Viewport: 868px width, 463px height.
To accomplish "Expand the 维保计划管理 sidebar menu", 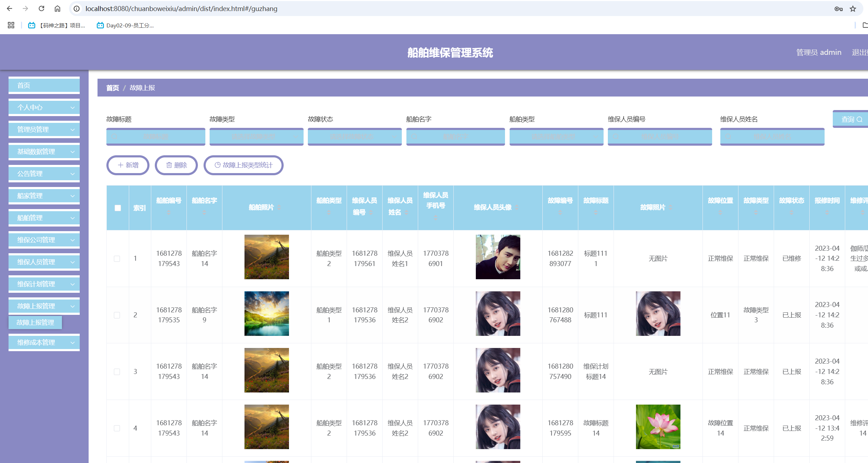I will (44, 284).
